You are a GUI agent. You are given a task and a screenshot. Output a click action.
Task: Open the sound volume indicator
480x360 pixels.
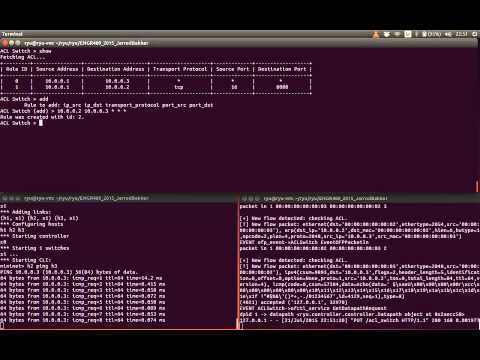448,34
